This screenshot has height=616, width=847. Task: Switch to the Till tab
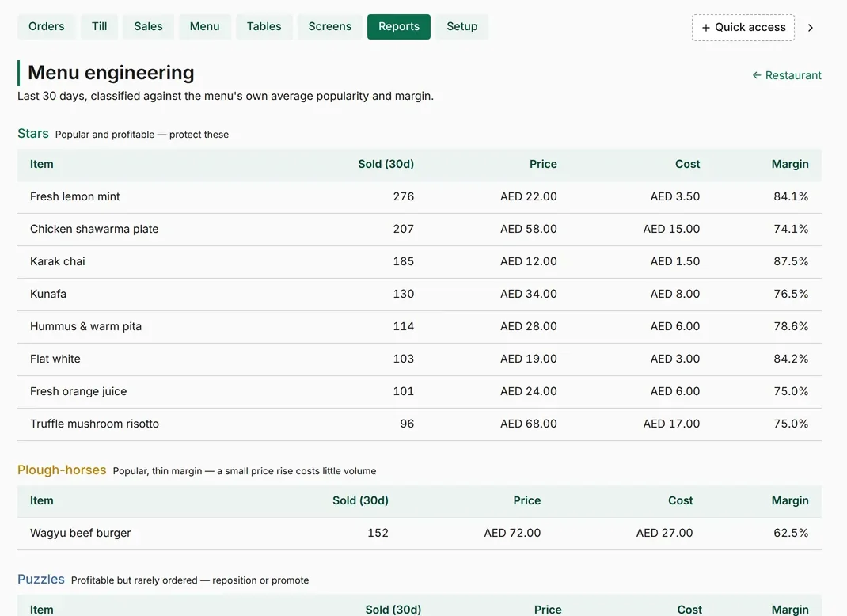100,26
